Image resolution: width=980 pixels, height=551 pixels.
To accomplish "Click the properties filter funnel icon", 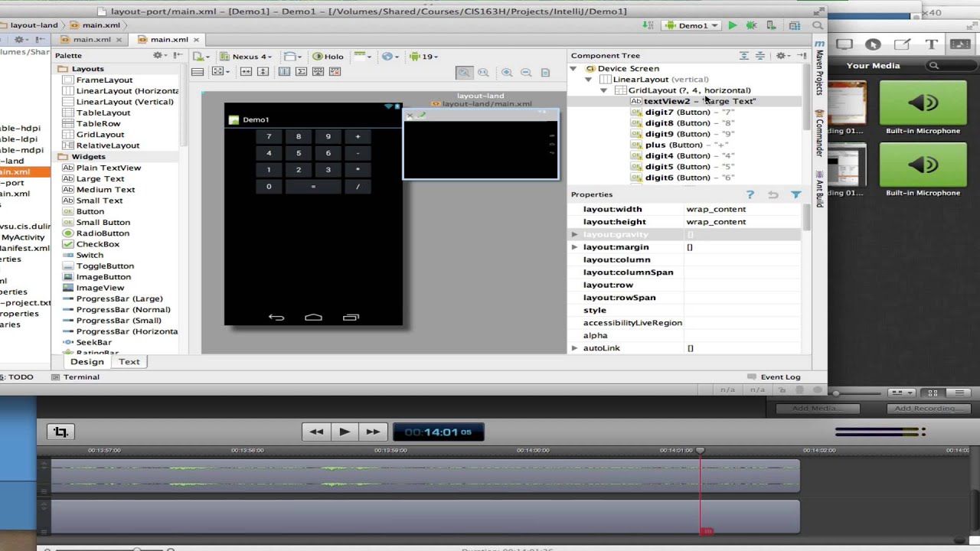I will tap(795, 194).
